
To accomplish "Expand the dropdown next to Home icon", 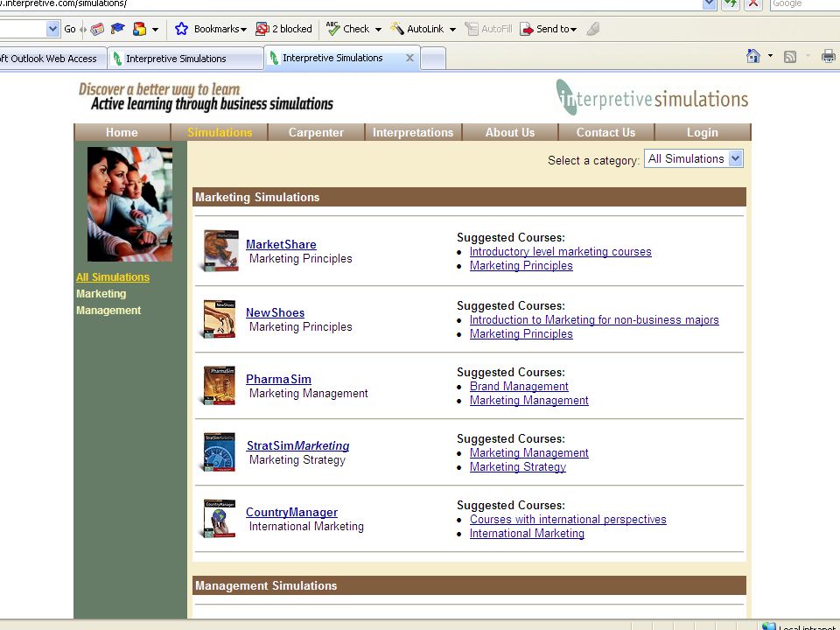I will [x=770, y=56].
